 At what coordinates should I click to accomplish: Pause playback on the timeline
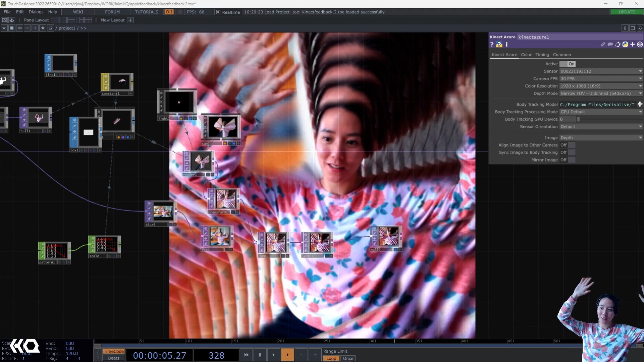pyautogui.click(x=260, y=355)
